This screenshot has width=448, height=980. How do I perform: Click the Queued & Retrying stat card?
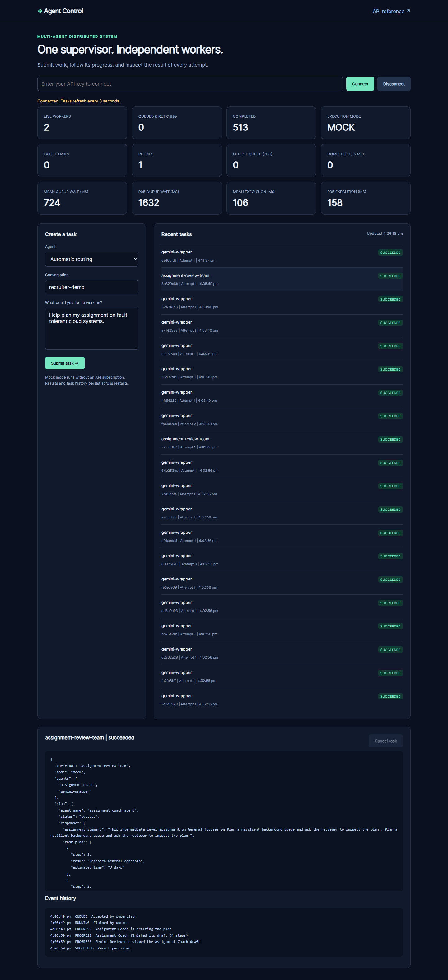[177, 122]
